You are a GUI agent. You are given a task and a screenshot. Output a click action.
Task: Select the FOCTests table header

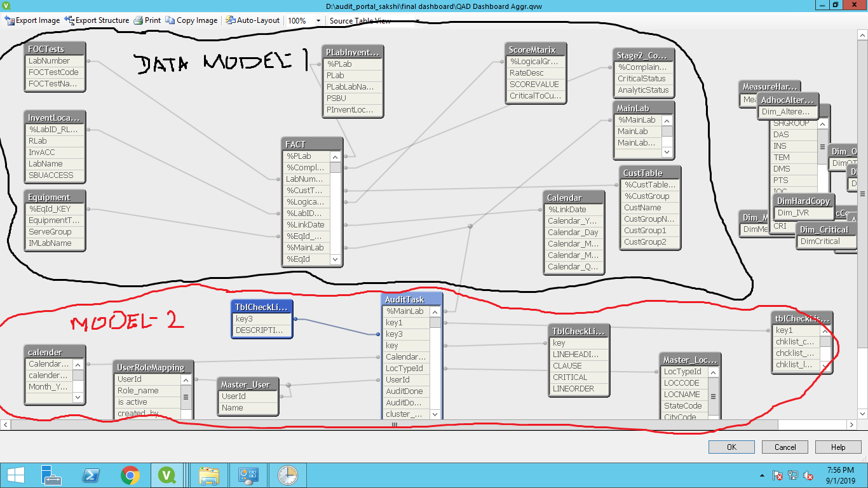coord(55,49)
